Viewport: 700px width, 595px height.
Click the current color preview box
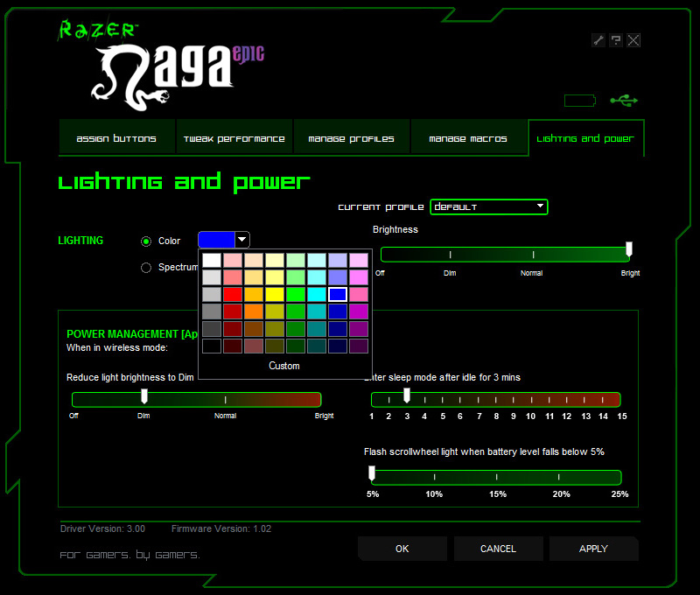(216, 240)
